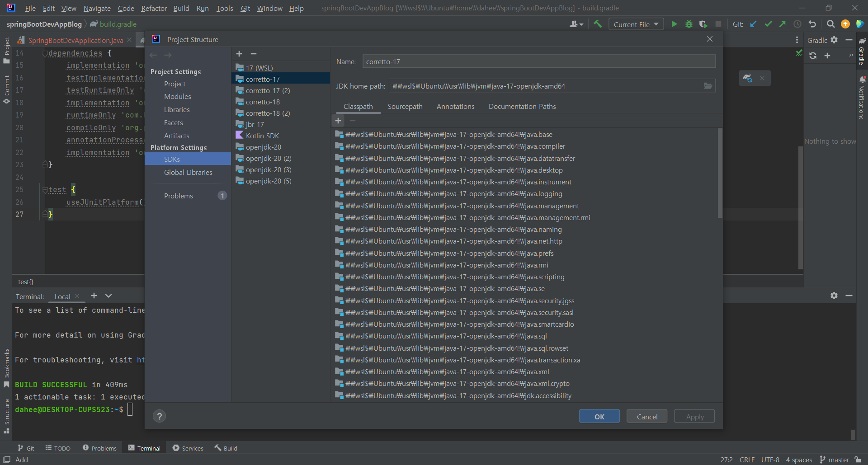Screen dimensions: 868x465
Task: Open user account dropdown in toolbar
Action: pos(576,24)
